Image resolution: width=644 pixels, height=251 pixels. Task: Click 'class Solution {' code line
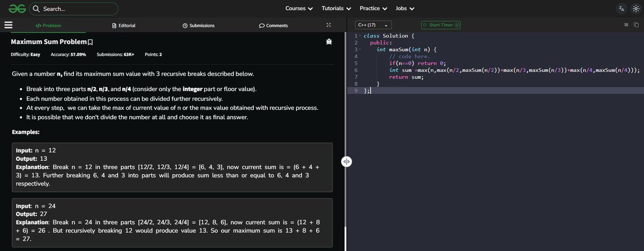coord(389,36)
